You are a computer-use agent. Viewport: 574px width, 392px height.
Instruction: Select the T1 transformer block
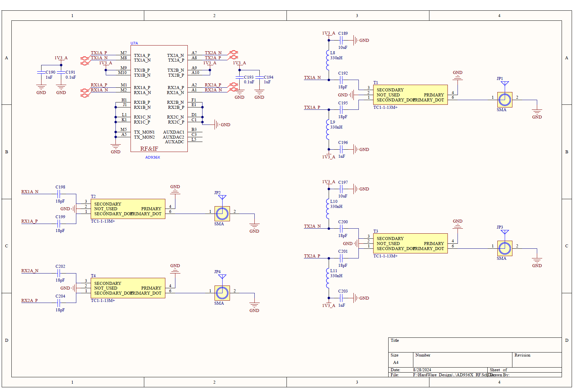(x=410, y=95)
